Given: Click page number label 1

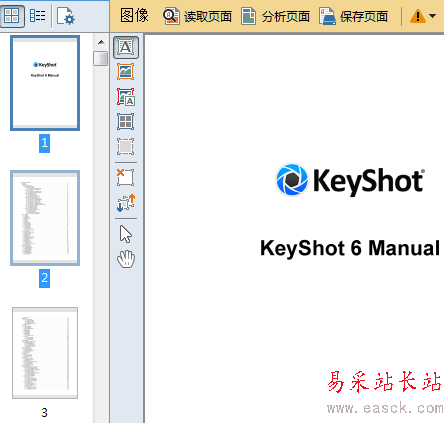Looking at the screenshot, I should (45, 143).
